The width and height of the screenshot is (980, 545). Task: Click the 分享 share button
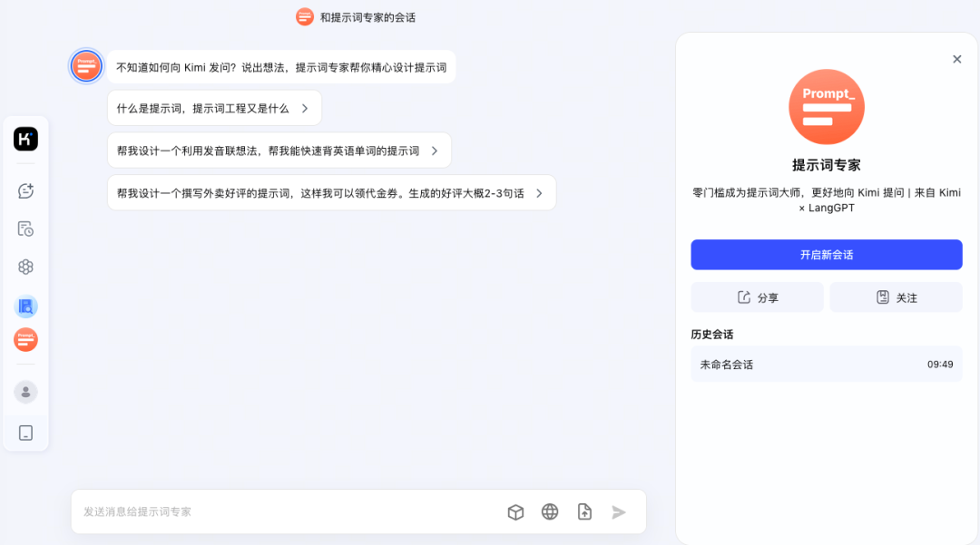[x=757, y=297]
